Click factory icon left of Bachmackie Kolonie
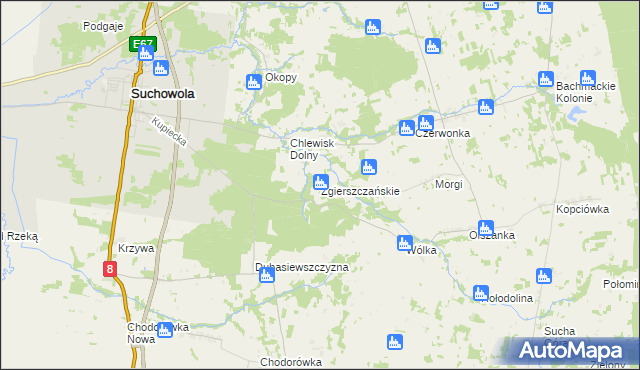This screenshot has width=640, height=370. tap(546, 79)
